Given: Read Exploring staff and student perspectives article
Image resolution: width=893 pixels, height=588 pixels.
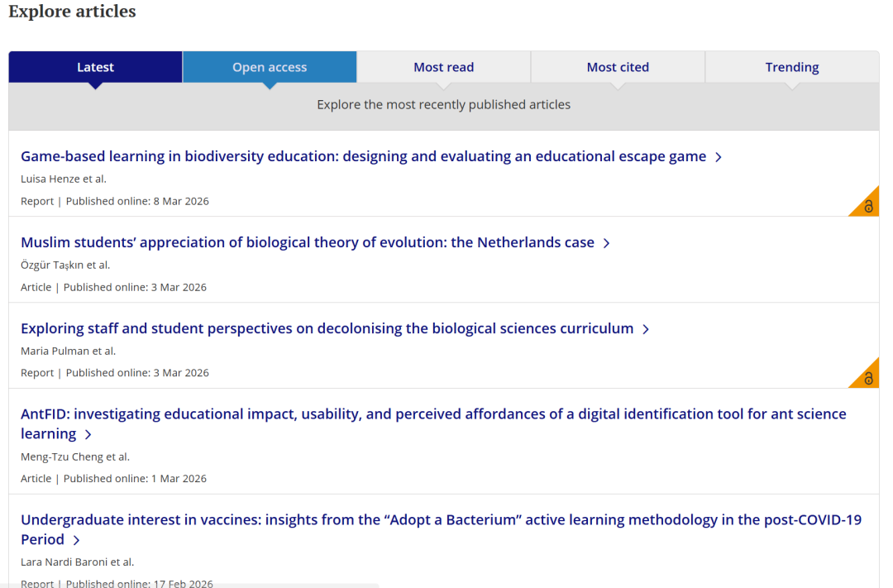Looking at the screenshot, I should pyautogui.click(x=327, y=328).
